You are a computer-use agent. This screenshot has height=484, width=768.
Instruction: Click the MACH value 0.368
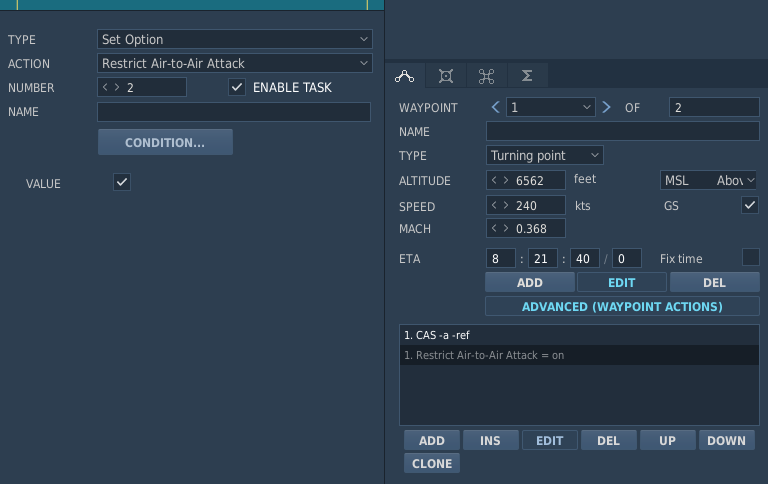click(531, 229)
